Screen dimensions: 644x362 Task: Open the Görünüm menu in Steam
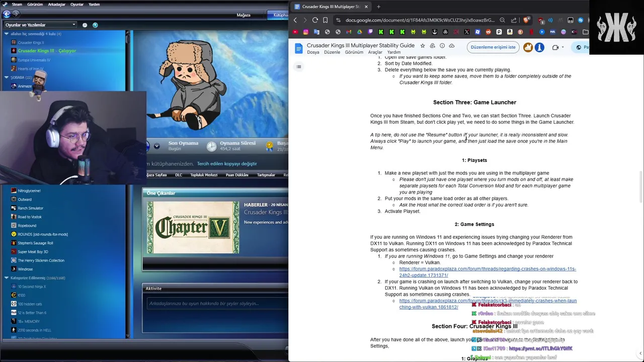tap(35, 5)
